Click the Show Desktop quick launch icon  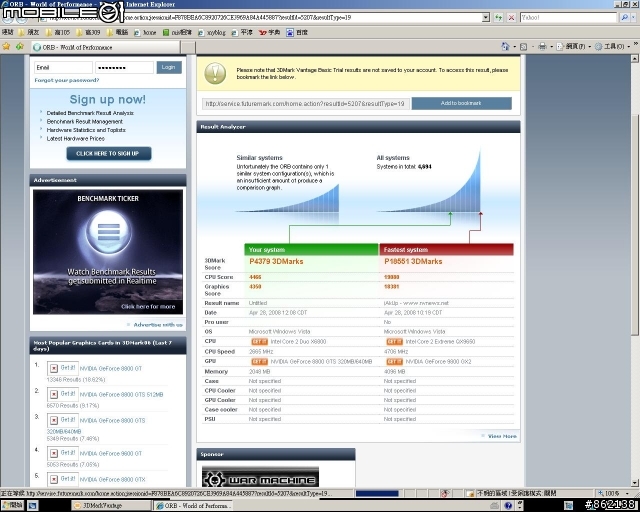[33, 505]
